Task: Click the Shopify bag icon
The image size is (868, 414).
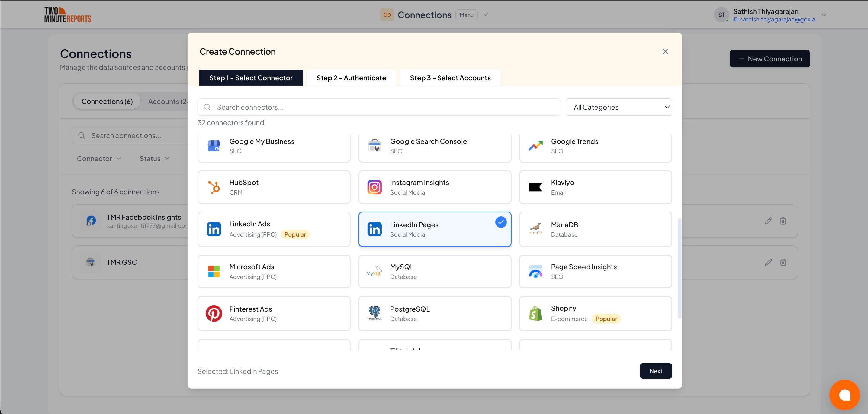Action: pos(535,314)
